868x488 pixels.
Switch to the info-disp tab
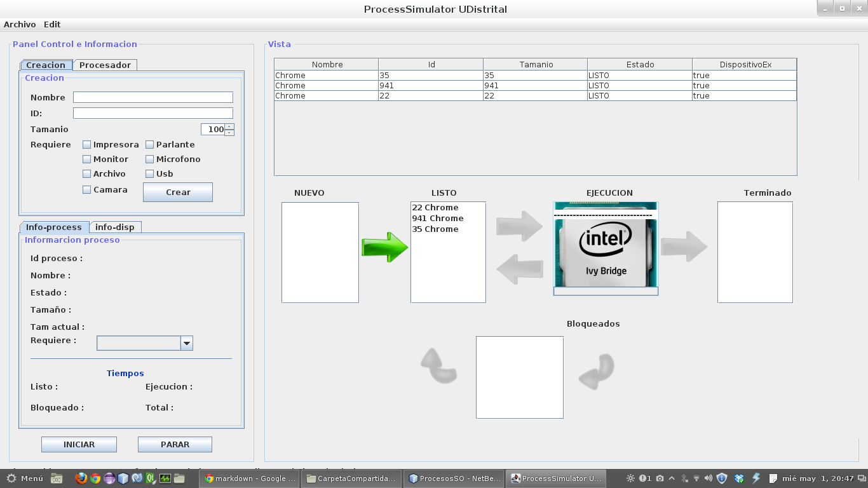tap(115, 227)
